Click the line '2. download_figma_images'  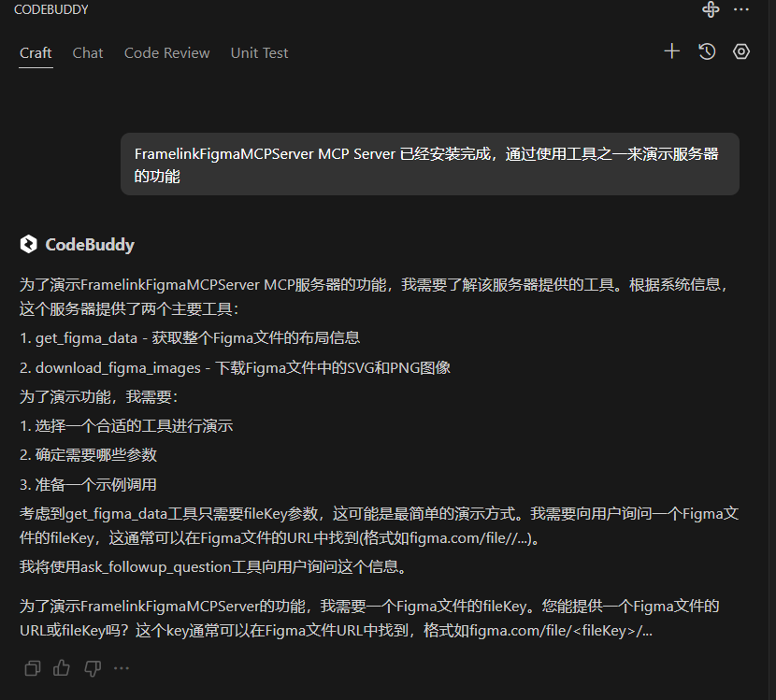click(x=235, y=367)
